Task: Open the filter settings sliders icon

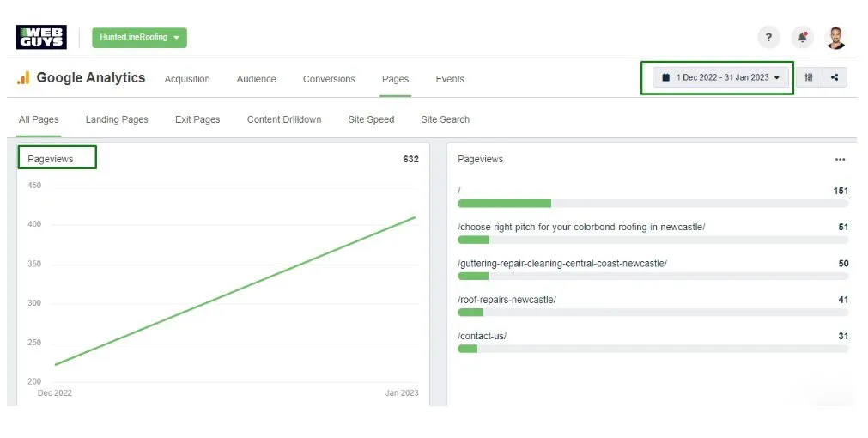Action: [809, 77]
